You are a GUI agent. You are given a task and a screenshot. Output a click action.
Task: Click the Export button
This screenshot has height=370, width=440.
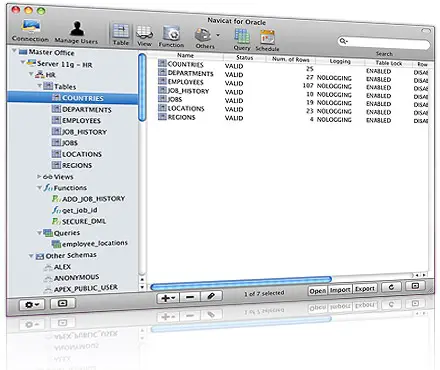(x=365, y=289)
